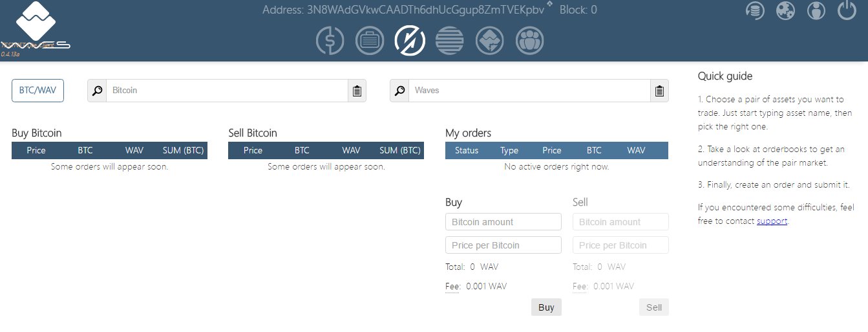The height and width of the screenshot is (332, 868).
Task: Click the version number under the logo
Action: click(x=10, y=54)
